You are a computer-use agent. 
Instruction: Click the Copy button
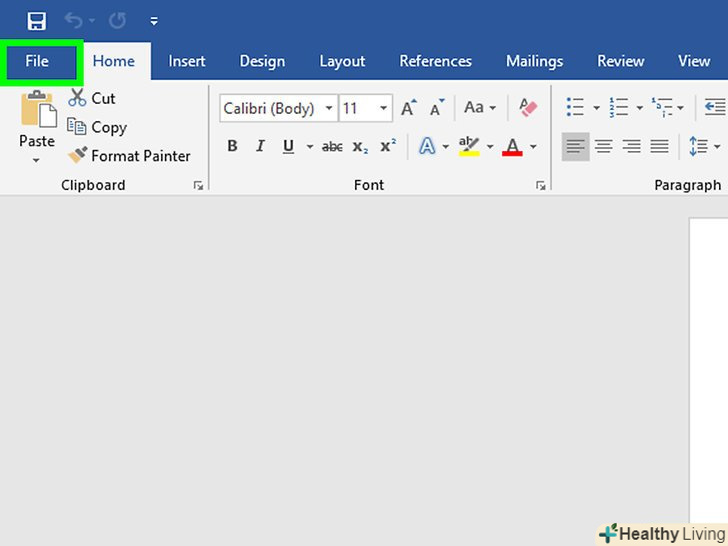[98, 127]
